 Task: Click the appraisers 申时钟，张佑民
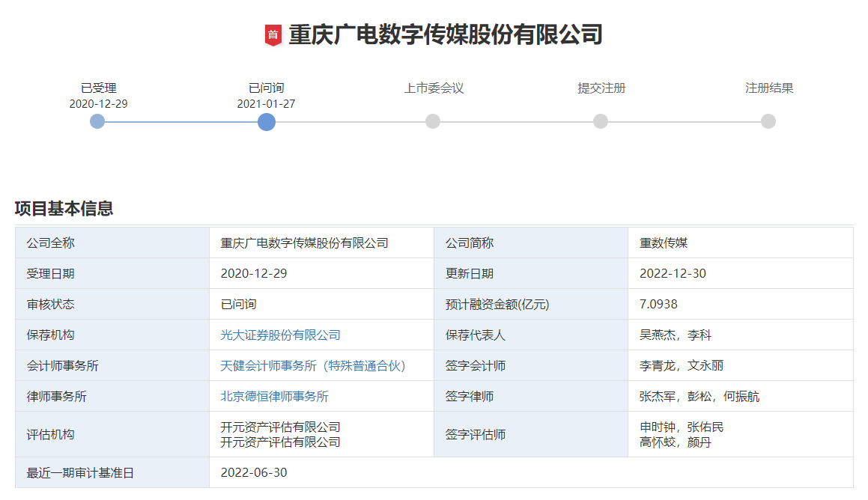682,427
